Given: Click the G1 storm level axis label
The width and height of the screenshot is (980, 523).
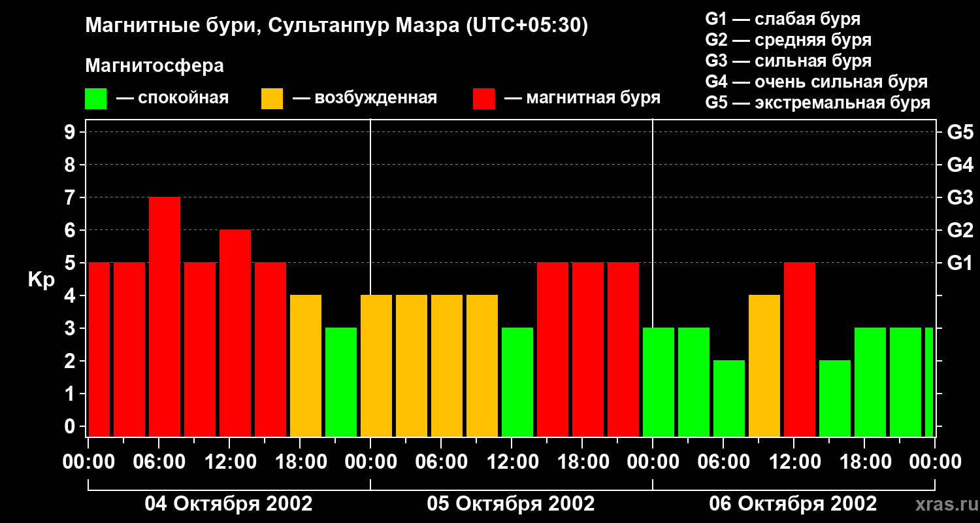Looking at the screenshot, I should 960,263.
